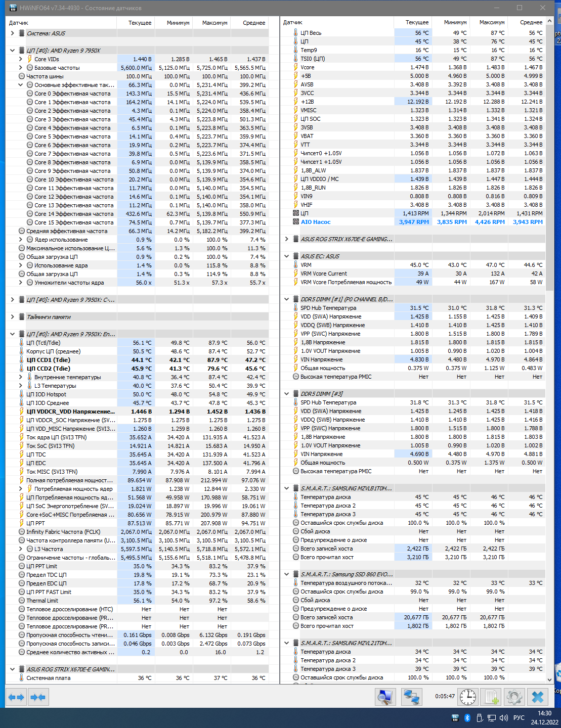Click the 0:05:47 elapsed time
Screen dimensions: 561x728
(x=445, y=696)
